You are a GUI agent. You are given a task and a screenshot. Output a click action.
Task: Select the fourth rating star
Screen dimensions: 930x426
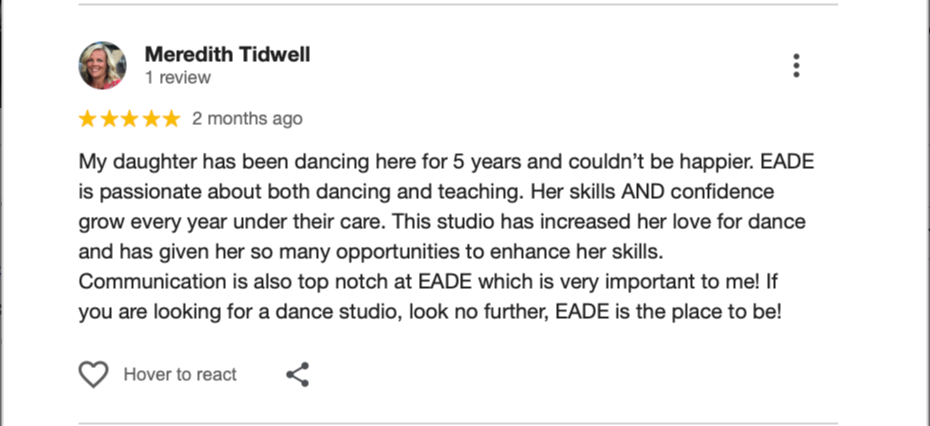[151, 119]
